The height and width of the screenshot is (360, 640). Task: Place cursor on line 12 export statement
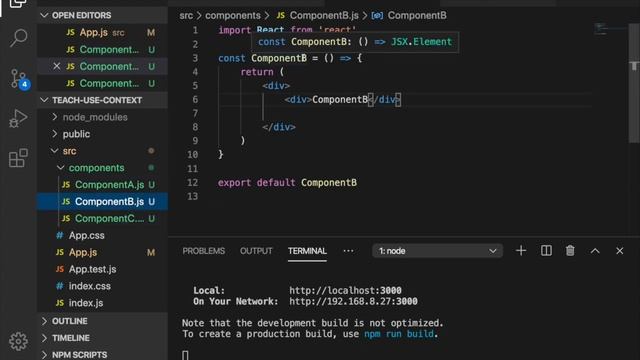(287, 182)
